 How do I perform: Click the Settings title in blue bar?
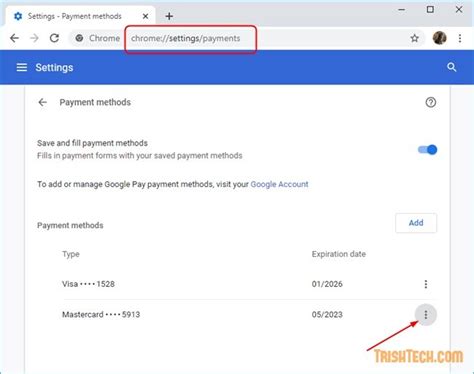click(54, 68)
